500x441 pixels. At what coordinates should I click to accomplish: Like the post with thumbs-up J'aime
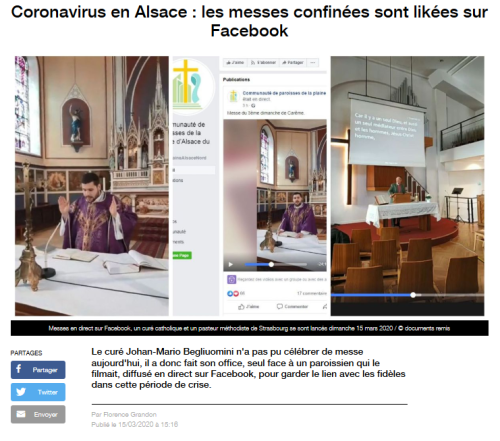(x=249, y=307)
